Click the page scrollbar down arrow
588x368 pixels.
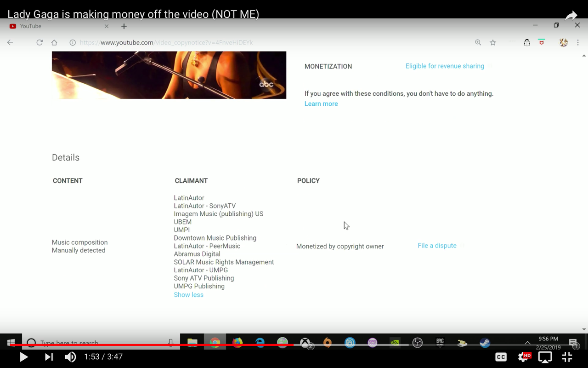pos(584,330)
